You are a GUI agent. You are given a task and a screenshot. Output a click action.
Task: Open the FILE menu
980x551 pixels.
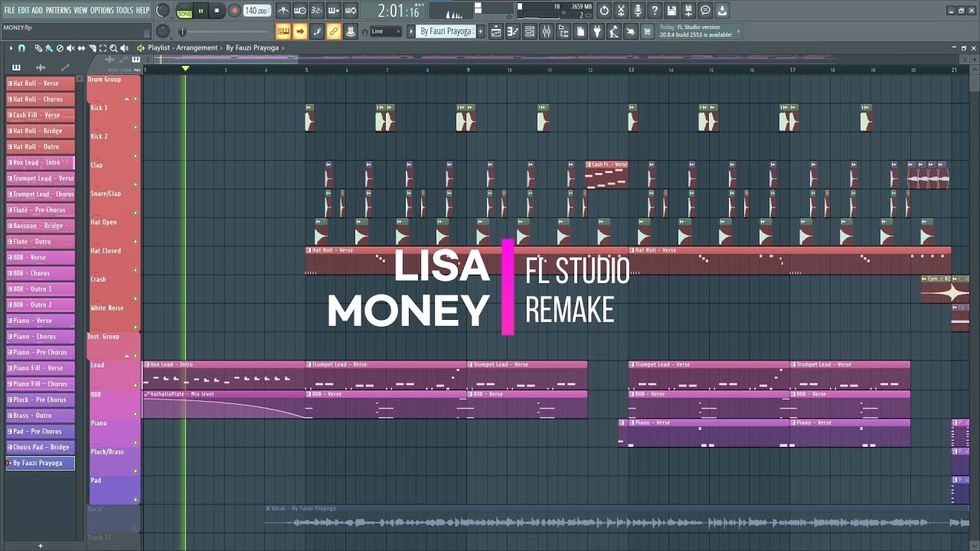[x=9, y=10]
